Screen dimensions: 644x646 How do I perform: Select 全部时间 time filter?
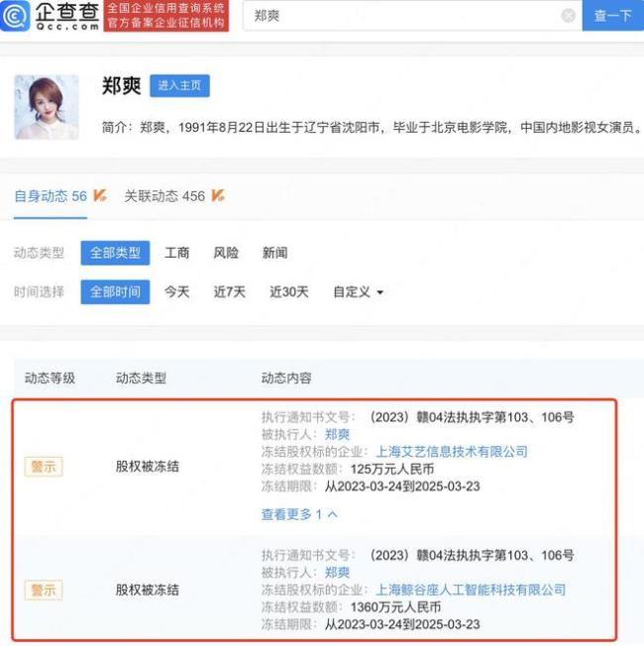(115, 292)
